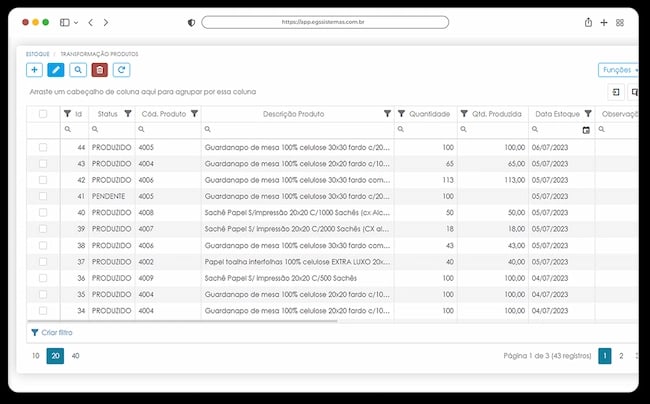Click the TRANSFORMAÇÃO PRODUTOS breadcrumb
The width and height of the screenshot is (650, 404).
[x=99, y=54]
